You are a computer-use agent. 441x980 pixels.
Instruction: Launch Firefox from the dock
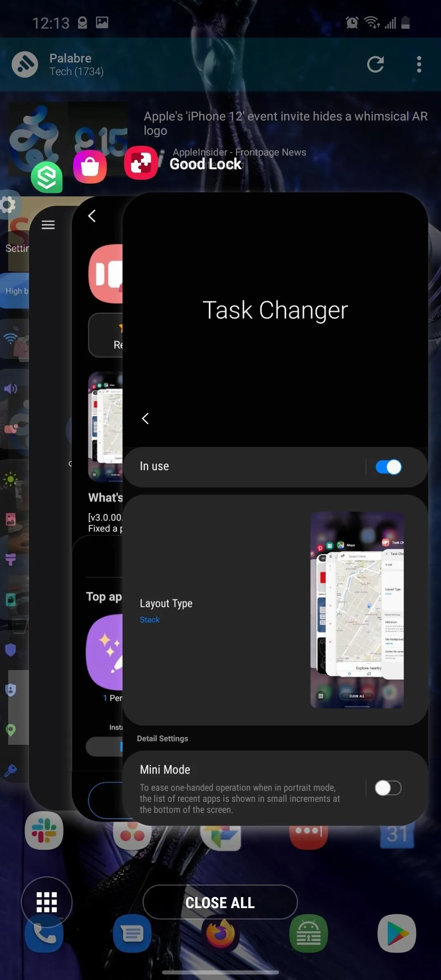220,933
